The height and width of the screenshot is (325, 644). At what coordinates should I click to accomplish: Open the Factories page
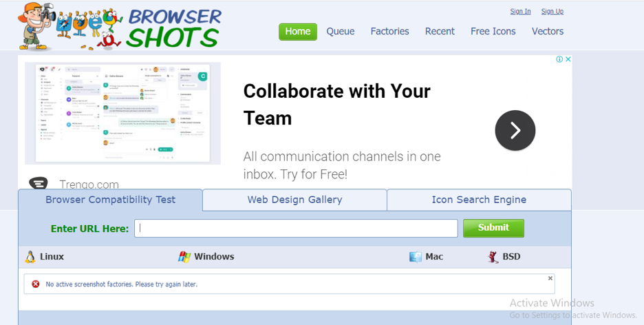389,31
